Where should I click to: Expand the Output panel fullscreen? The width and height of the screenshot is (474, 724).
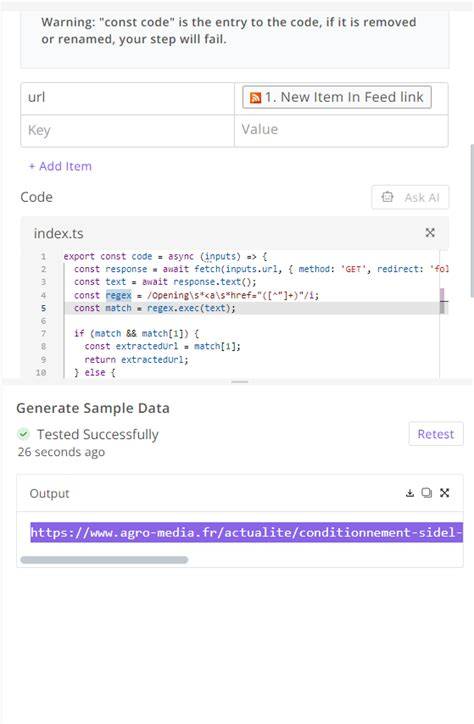coord(444,493)
